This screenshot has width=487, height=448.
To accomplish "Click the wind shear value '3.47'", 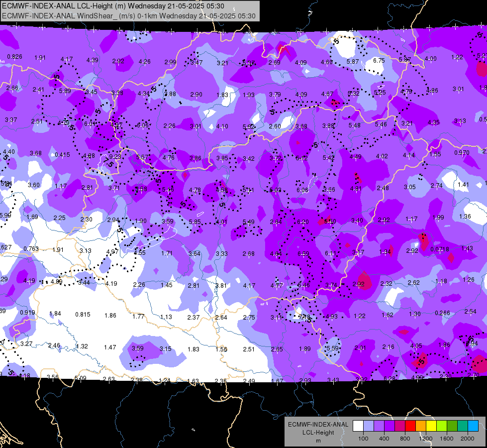I will click(x=196, y=63).
